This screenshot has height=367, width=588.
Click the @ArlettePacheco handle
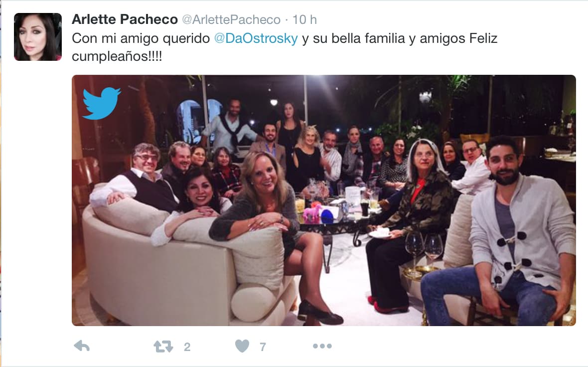tap(231, 19)
